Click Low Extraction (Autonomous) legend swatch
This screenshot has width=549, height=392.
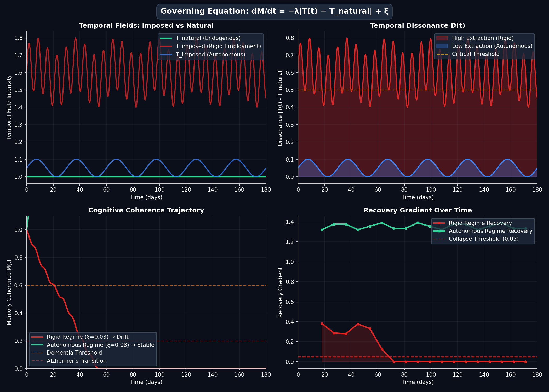tap(442, 46)
